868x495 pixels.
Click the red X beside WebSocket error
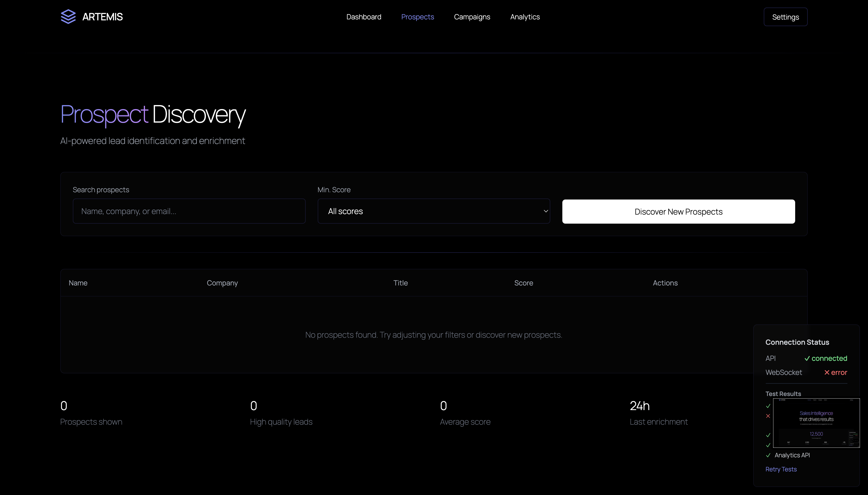click(x=827, y=372)
